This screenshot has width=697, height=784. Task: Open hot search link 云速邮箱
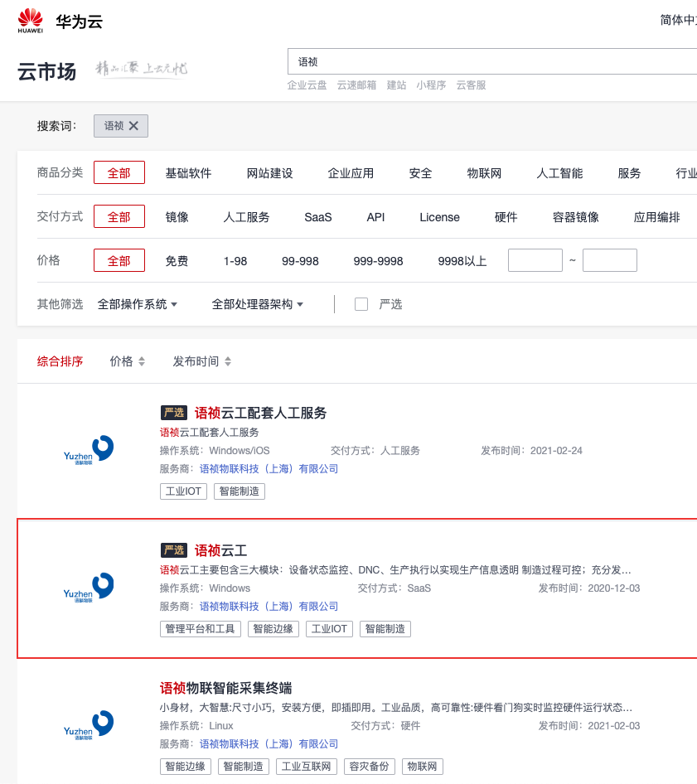point(356,85)
